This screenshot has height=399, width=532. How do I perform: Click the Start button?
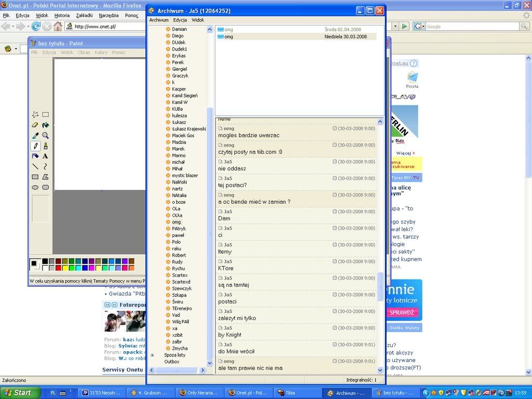pyautogui.click(x=20, y=393)
